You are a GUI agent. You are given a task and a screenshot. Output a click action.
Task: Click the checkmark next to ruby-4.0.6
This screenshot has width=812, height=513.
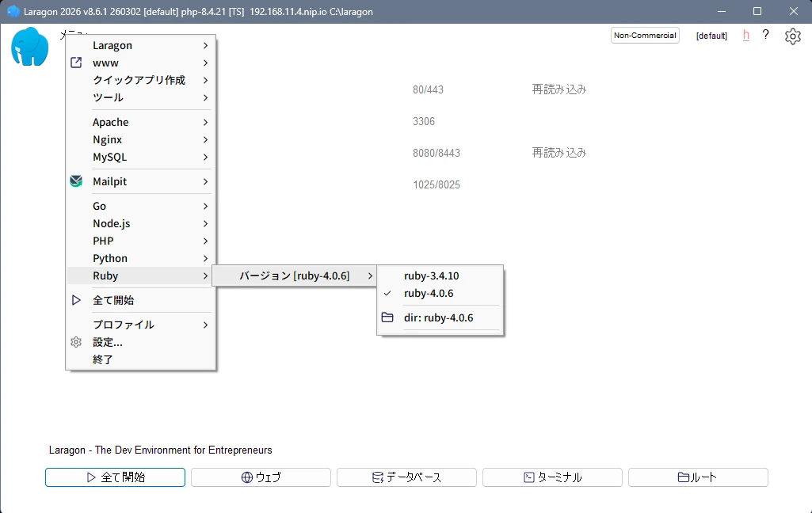387,293
